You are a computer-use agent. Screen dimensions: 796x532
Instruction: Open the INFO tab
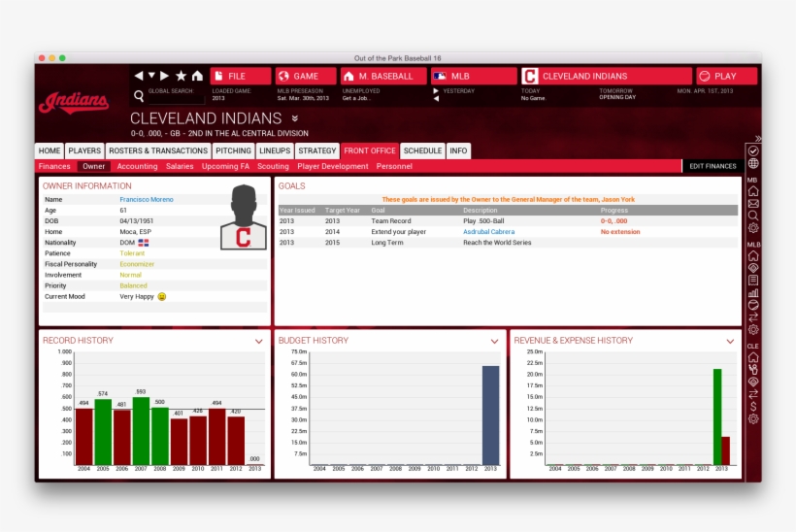[458, 150]
